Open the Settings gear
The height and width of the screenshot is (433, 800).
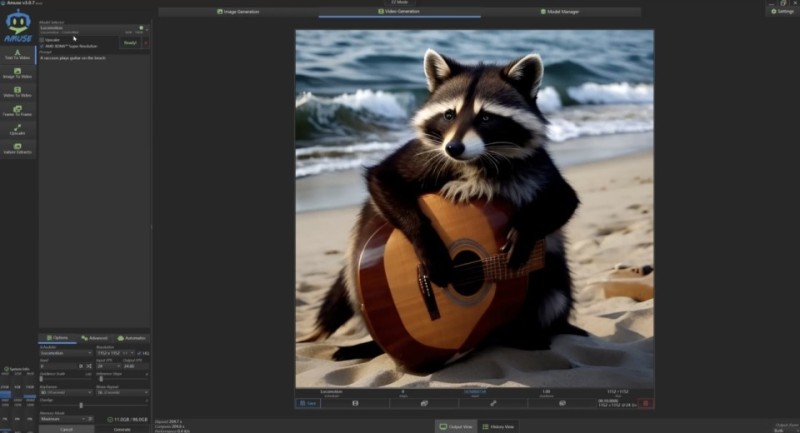[x=780, y=11]
